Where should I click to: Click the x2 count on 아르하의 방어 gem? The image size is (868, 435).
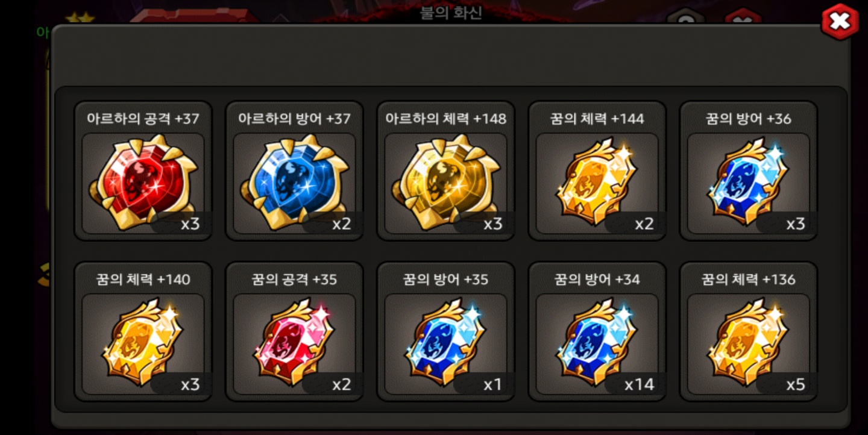click(341, 224)
